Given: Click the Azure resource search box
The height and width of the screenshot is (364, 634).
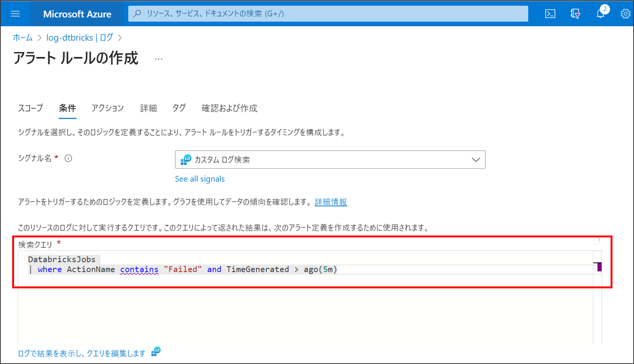Looking at the screenshot, I should click(328, 14).
